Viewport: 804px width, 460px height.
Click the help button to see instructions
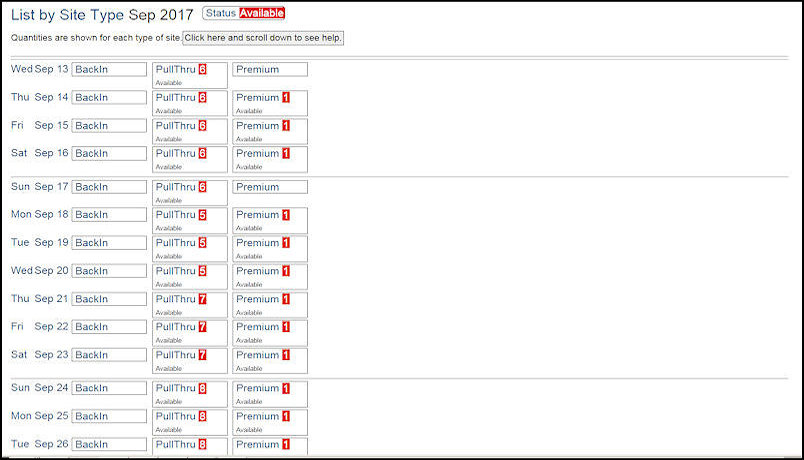click(263, 37)
